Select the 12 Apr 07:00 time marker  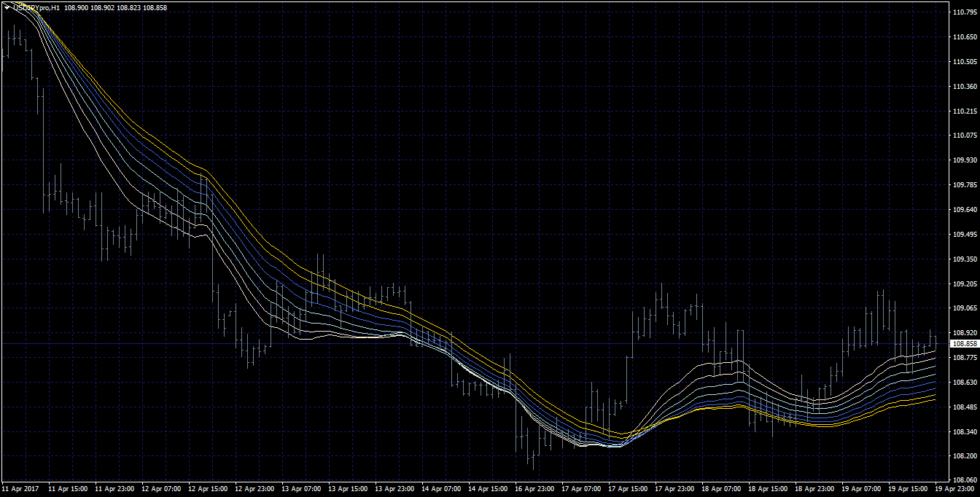[160, 489]
